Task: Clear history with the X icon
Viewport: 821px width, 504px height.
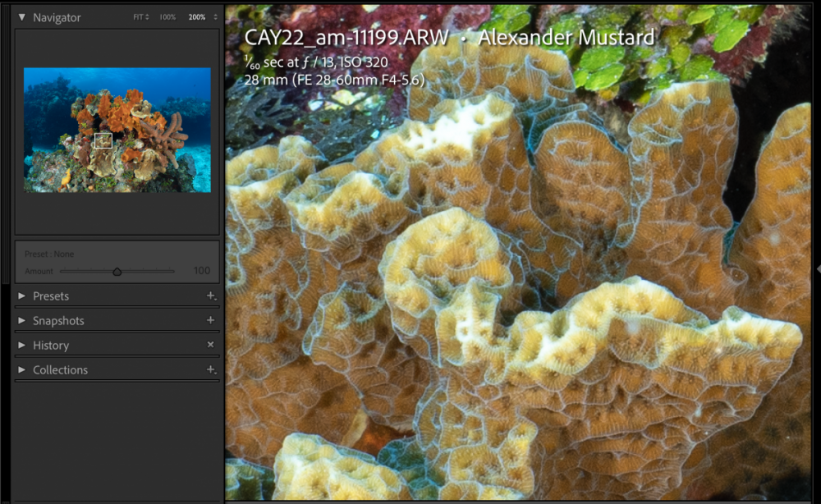Action: tap(210, 345)
